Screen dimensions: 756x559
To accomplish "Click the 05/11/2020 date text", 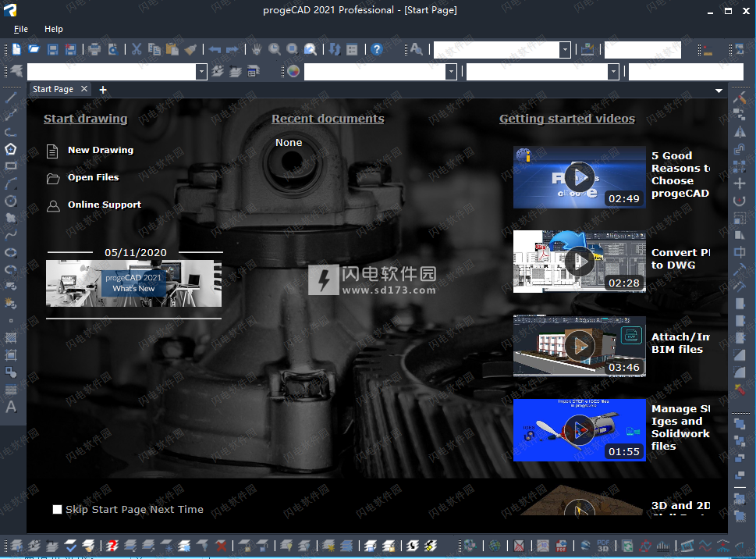I will [x=136, y=253].
